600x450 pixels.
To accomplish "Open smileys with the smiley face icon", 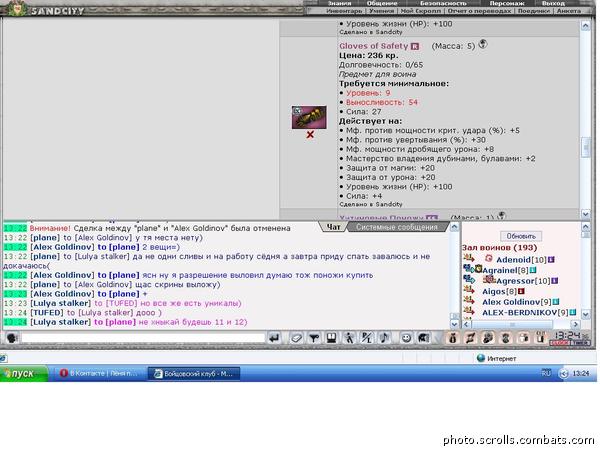I will pos(406,338).
